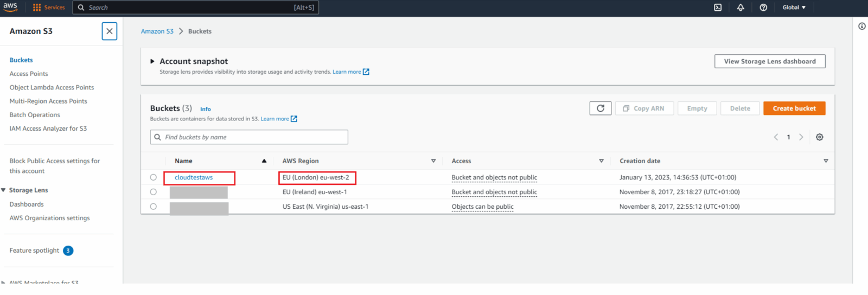868x295 pixels.
Task: Open the CloudShell terminal icon
Action: (x=718, y=8)
